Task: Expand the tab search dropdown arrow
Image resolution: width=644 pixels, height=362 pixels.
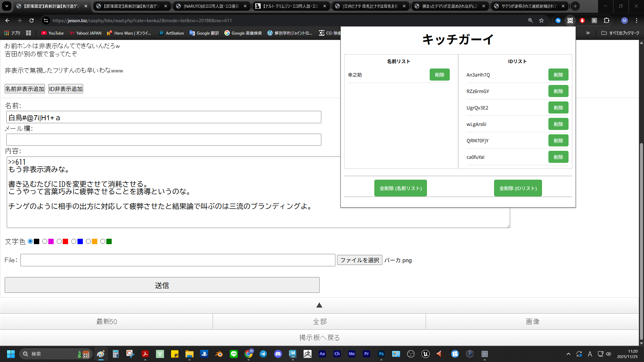Action: tap(7, 6)
